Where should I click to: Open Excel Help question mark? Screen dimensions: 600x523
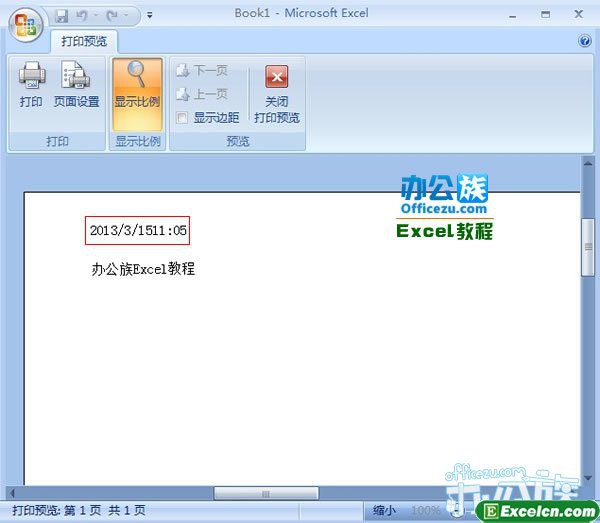[x=584, y=41]
